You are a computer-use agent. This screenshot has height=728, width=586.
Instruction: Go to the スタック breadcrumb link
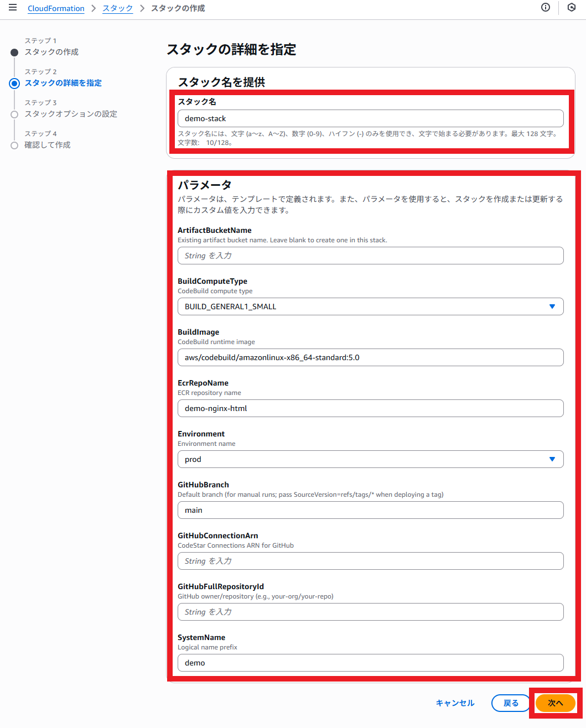[x=117, y=8]
